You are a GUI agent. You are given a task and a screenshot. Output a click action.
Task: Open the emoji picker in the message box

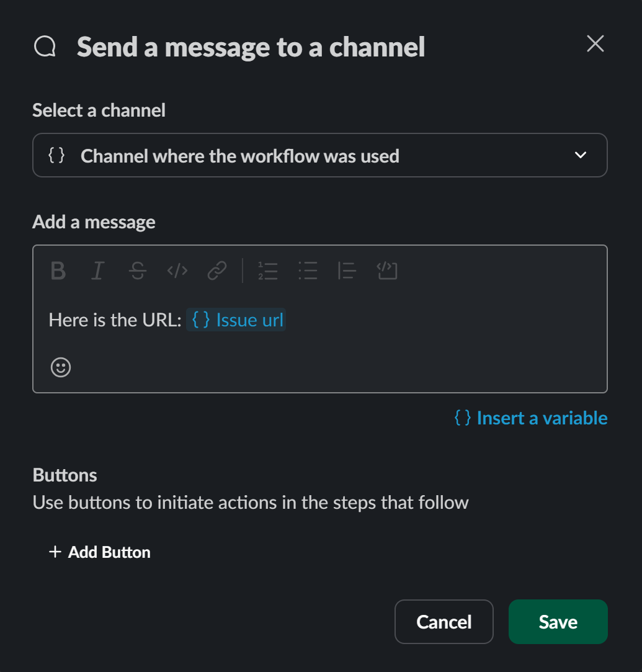pyautogui.click(x=60, y=367)
